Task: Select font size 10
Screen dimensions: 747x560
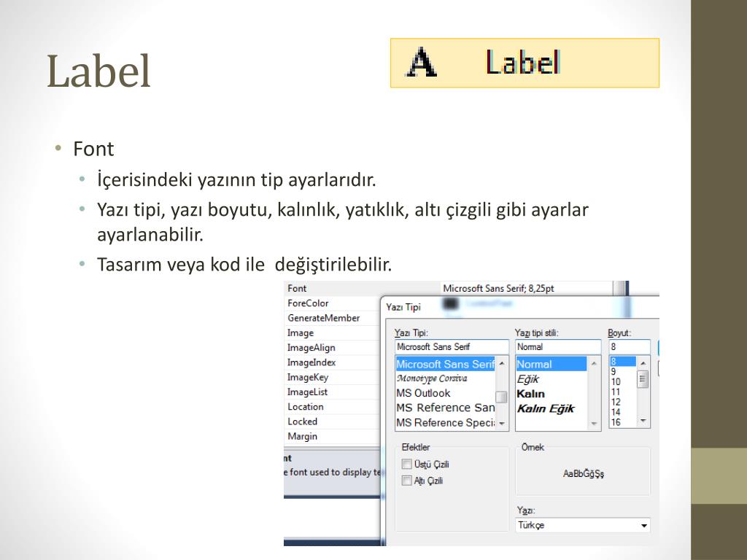Action: point(623,382)
